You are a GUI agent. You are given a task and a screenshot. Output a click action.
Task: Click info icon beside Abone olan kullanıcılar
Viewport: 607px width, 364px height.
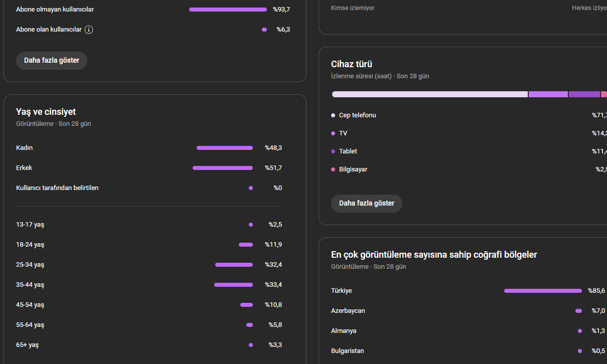tap(89, 30)
